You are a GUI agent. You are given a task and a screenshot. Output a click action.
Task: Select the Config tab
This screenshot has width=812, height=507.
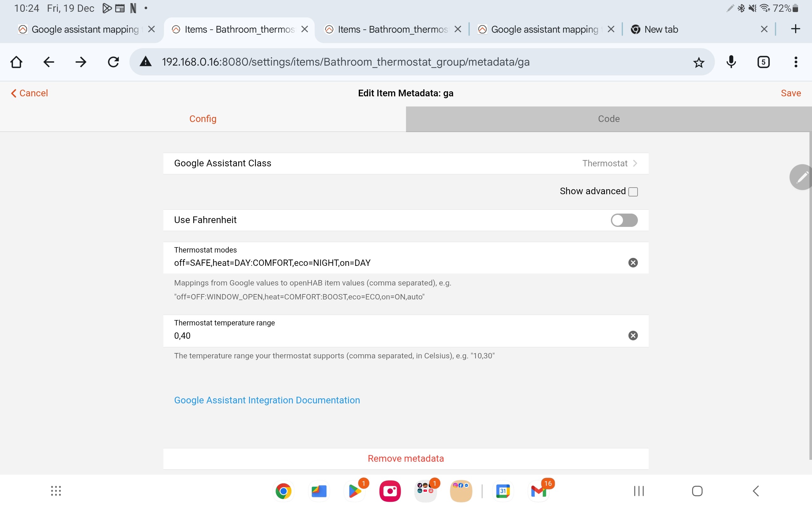(203, 119)
